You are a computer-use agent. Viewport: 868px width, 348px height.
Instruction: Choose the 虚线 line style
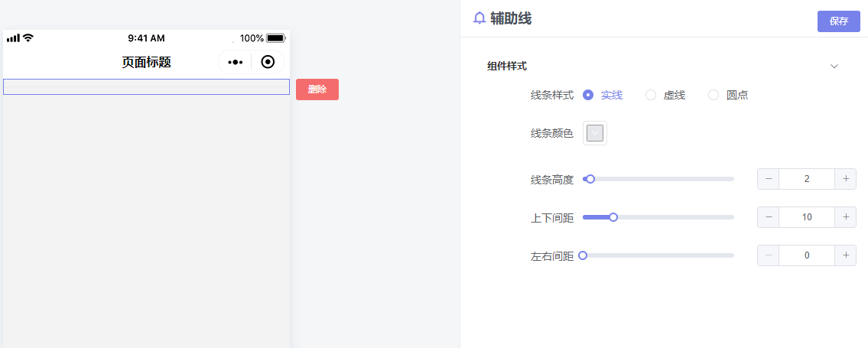[x=665, y=95]
